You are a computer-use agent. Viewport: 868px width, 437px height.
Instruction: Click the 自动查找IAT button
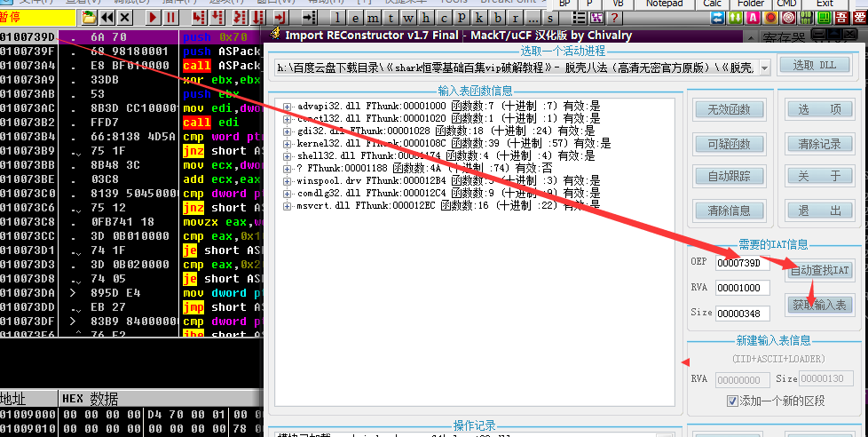(x=818, y=271)
